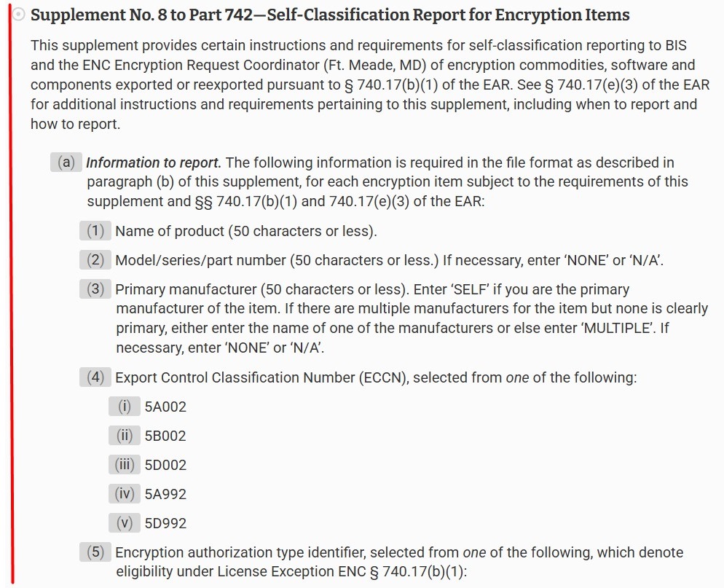The image size is (724, 588).
Task: Click the italic 'Information to report' text
Action: [x=153, y=162]
